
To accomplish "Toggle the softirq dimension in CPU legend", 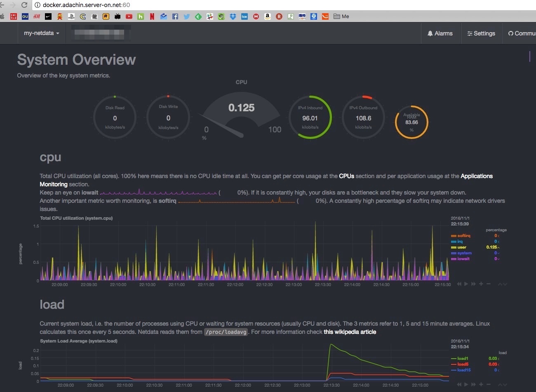I will [463, 236].
